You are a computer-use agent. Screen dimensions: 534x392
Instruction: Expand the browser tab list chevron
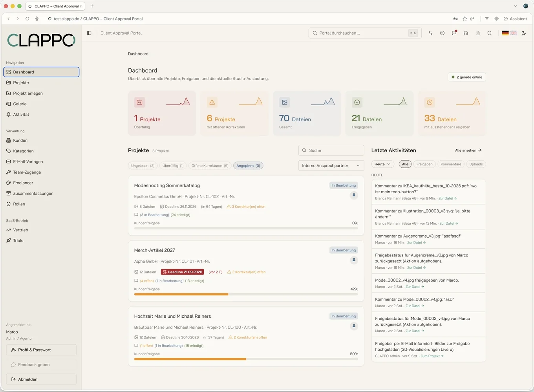pyautogui.click(x=516, y=6)
